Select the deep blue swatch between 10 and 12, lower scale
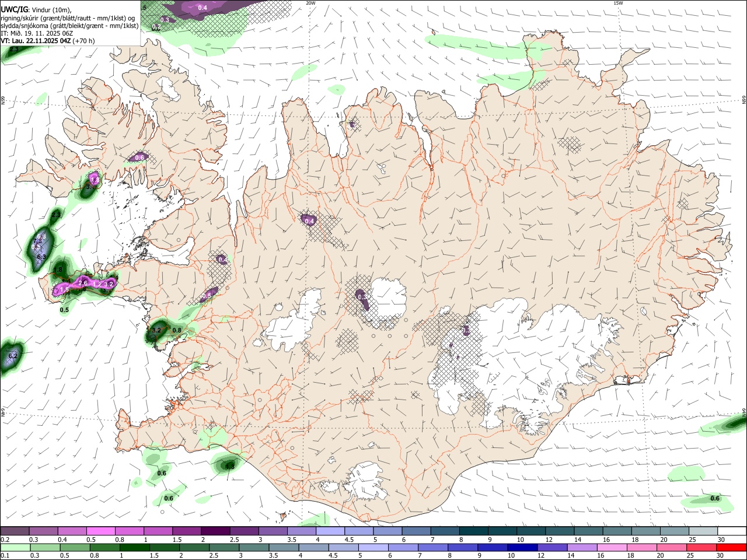Viewport: 747px width, 560px height. 522,547
